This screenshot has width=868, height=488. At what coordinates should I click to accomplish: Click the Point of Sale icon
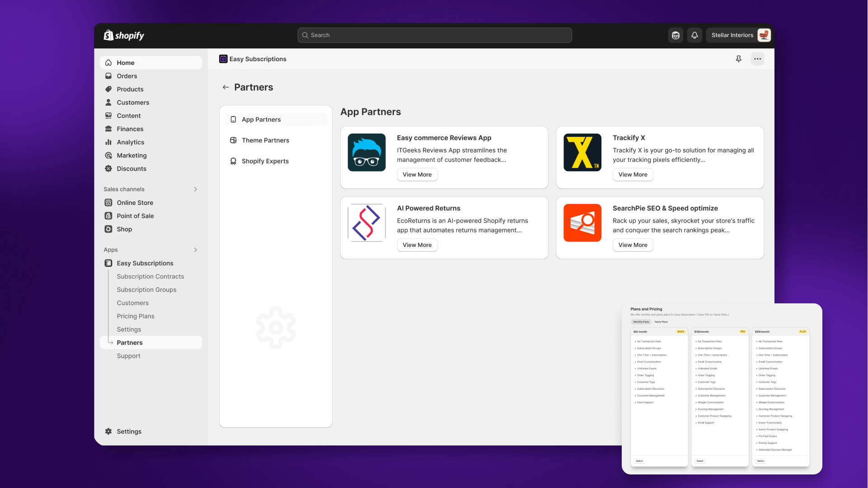(108, 216)
